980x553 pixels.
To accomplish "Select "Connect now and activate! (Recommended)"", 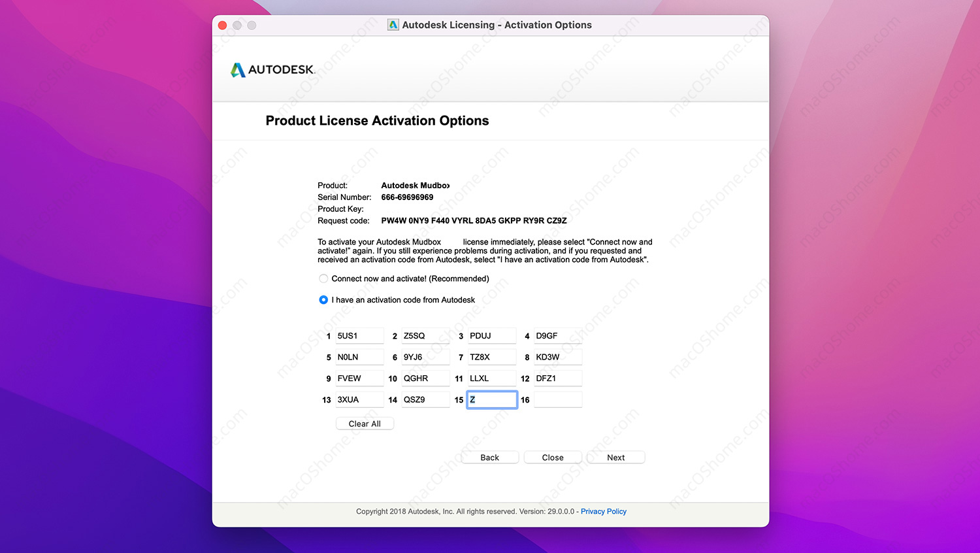I will click(x=323, y=278).
